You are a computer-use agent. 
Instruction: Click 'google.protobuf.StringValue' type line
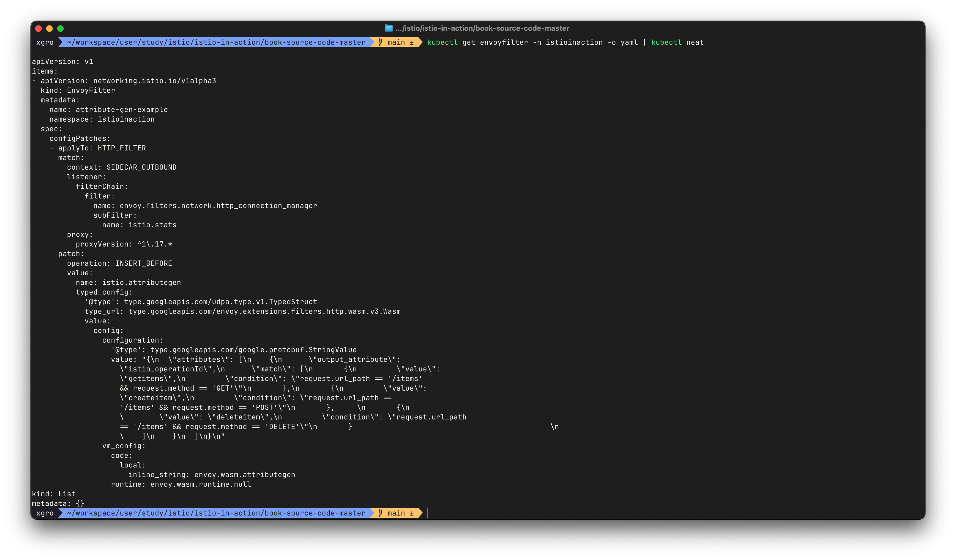[x=234, y=350]
